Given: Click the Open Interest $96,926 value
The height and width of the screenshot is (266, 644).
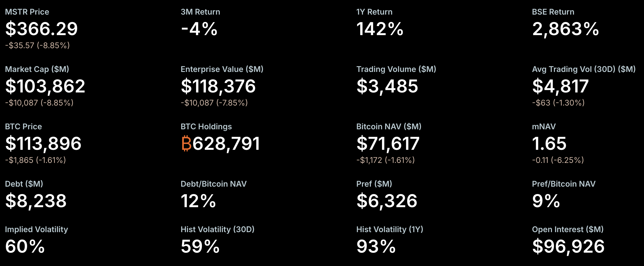Looking at the screenshot, I should (568, 246).
